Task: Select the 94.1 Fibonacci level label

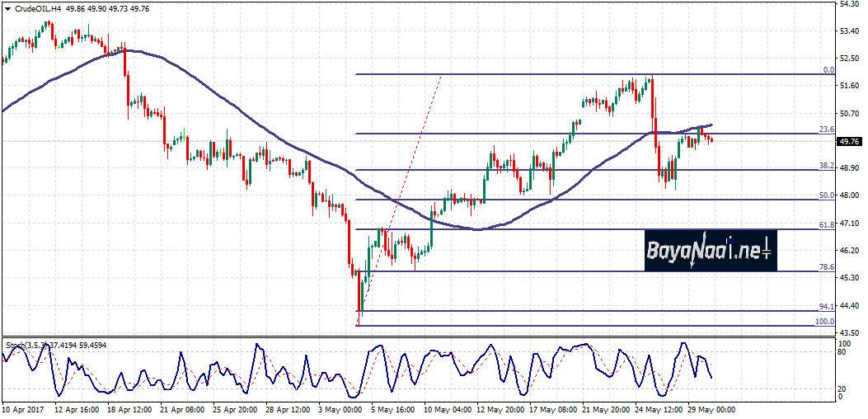Action: click(x=826, y=307)
